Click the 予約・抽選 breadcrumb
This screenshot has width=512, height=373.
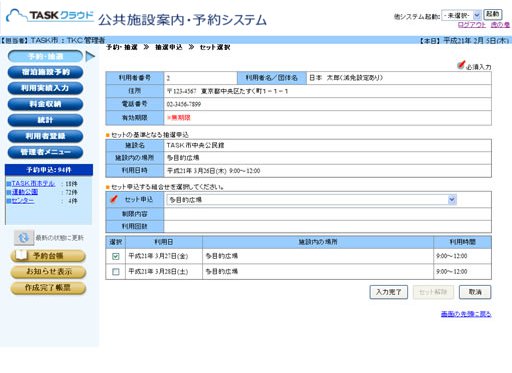122,47
